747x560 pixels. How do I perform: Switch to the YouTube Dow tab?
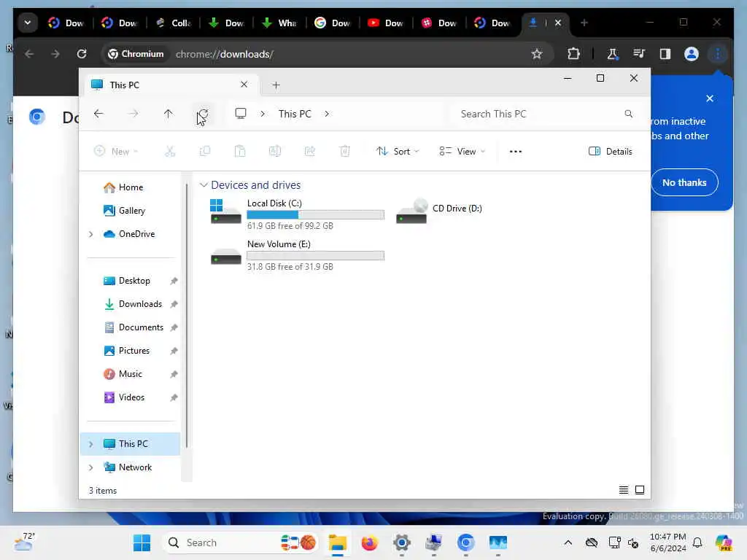[387, 23]
